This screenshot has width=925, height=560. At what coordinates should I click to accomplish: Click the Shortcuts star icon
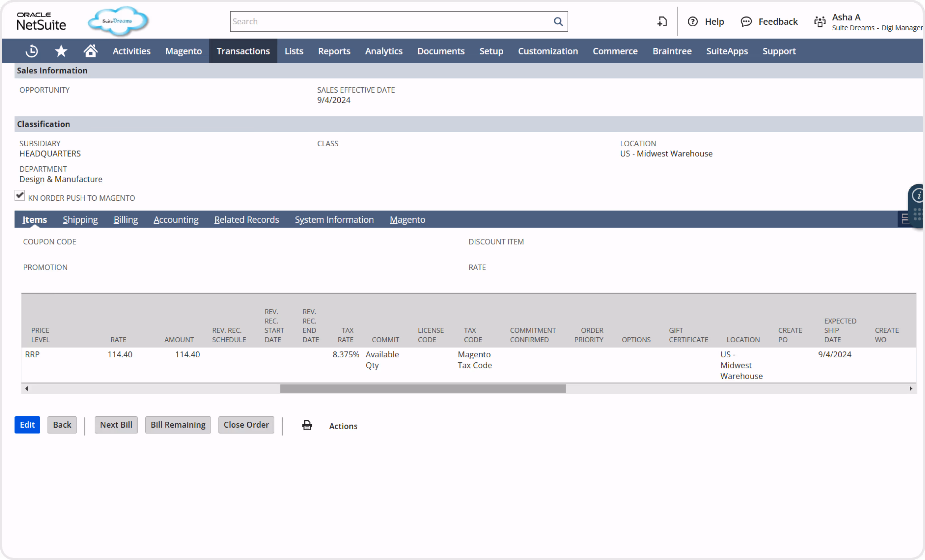(x=61, y=51)
